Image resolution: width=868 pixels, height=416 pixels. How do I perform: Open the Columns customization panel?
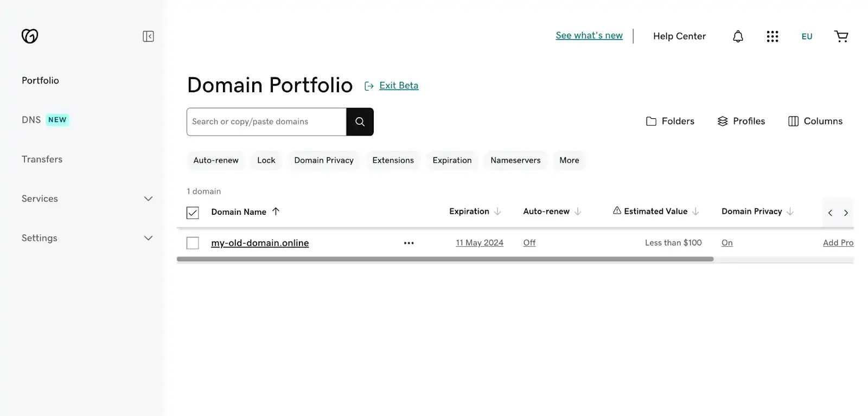point(815,121)
